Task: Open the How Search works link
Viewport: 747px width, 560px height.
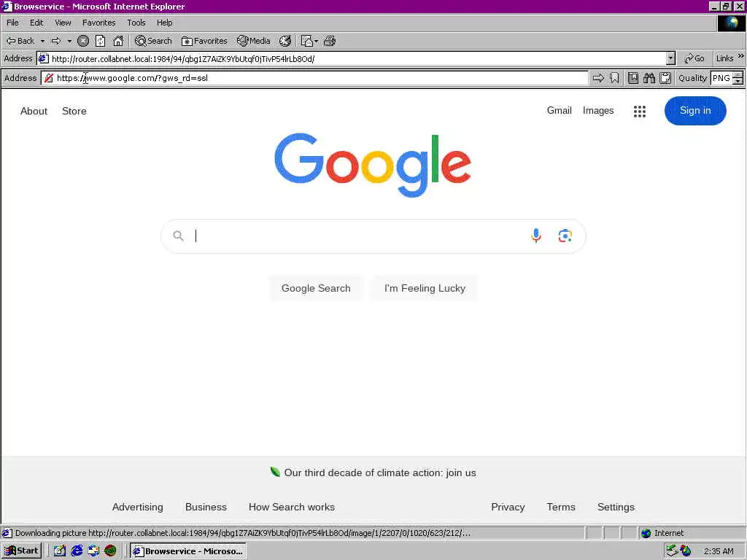Action: (292, 507)
